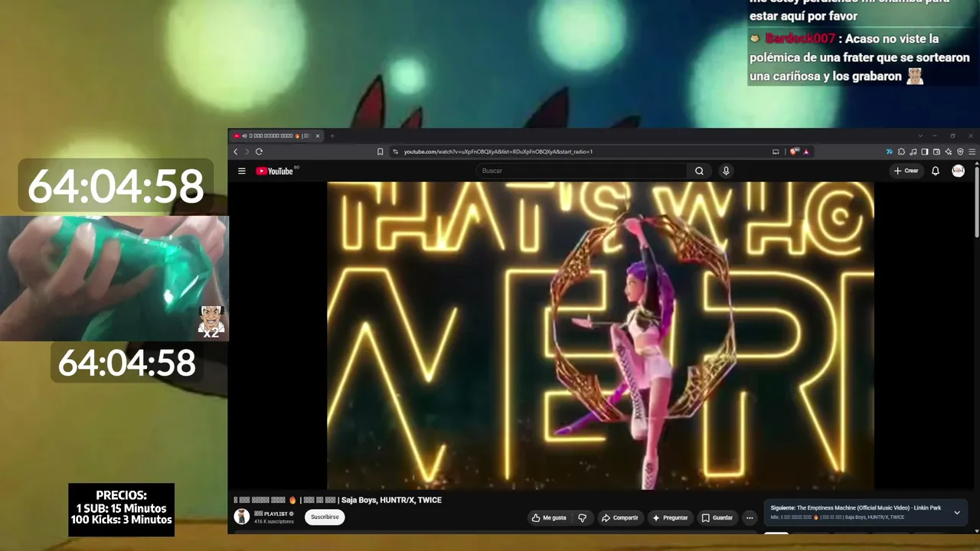Open the Brave Wallet icon

936,152
